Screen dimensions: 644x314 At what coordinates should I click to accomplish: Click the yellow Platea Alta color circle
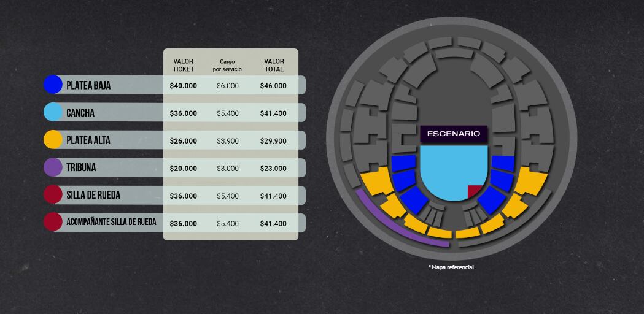[53, 140]
